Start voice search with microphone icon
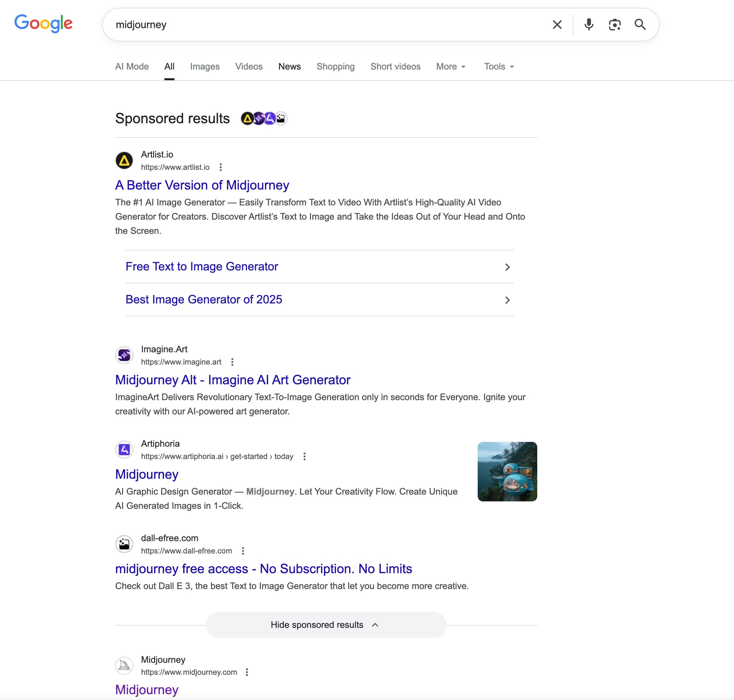 589,25
